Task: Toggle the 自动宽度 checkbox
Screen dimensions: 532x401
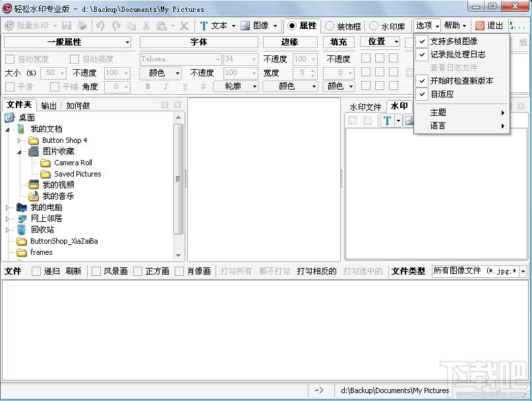Action: pos(10,59)
